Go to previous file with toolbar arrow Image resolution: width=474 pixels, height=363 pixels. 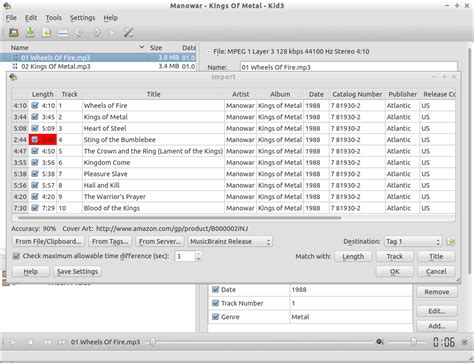79,33
